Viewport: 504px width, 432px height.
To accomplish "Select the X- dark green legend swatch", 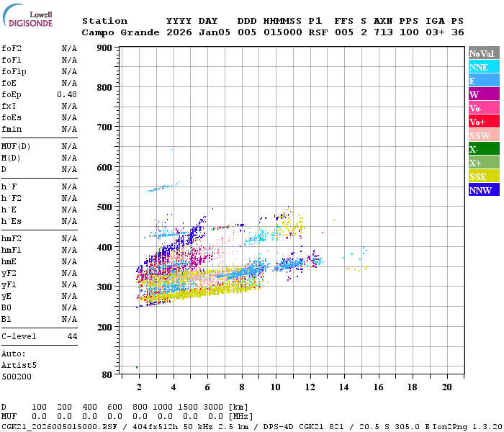I will 484,149.
